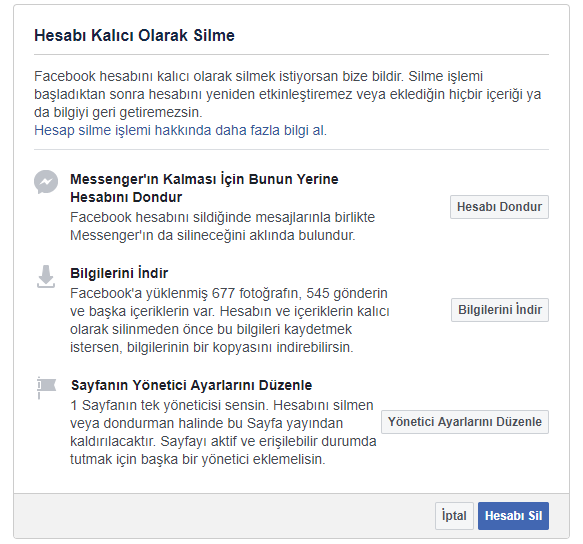Click 'başka bir yönetici eklemelisin' text line
This screenshot has height=544, width=583.
click(197, 460)
